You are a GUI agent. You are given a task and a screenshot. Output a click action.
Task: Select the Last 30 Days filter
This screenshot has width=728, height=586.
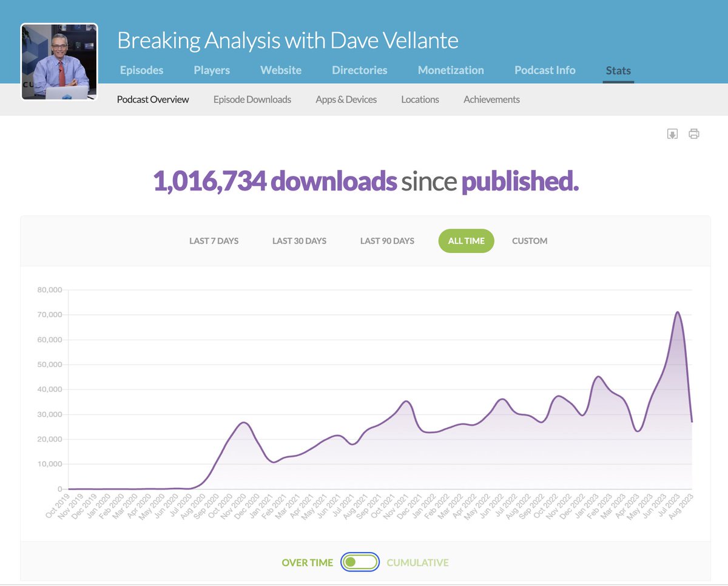point(299,241)
